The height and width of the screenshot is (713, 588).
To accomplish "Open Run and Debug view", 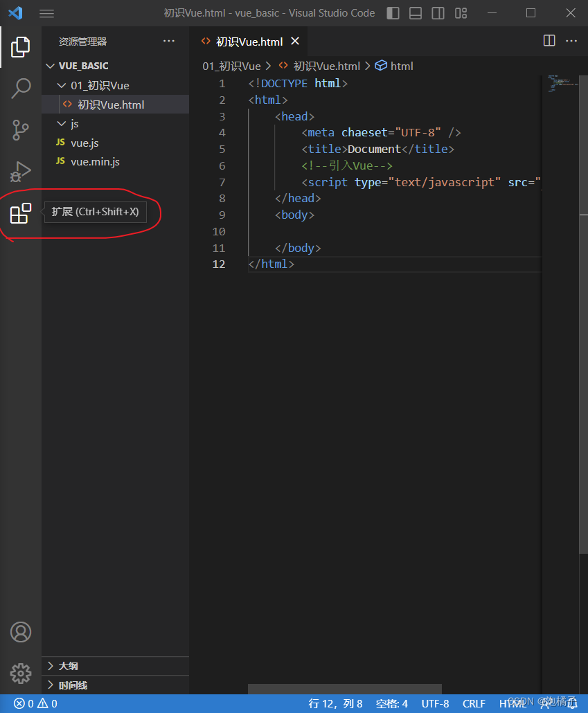I will pyautogui.click(x=21, y=171).
